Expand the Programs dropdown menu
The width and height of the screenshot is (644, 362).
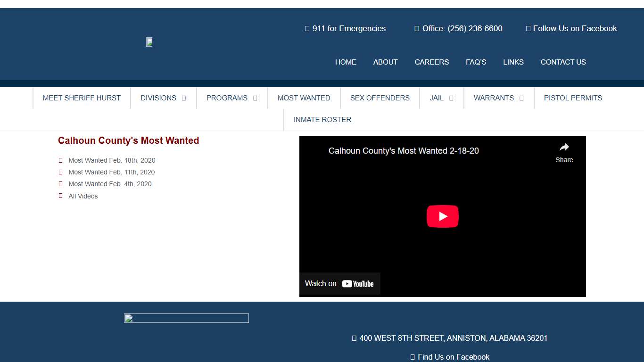click(231, 98)
